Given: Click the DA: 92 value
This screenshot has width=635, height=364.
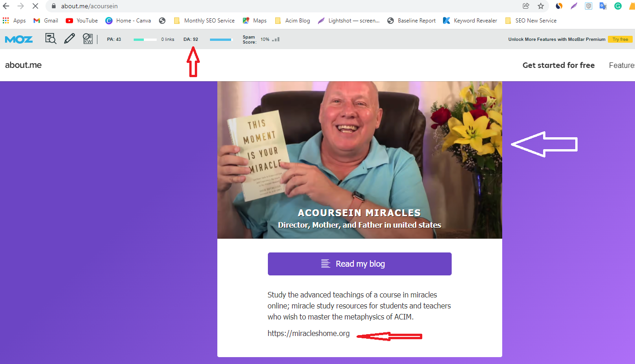Looking at the screenshot, I should [191, 39].
